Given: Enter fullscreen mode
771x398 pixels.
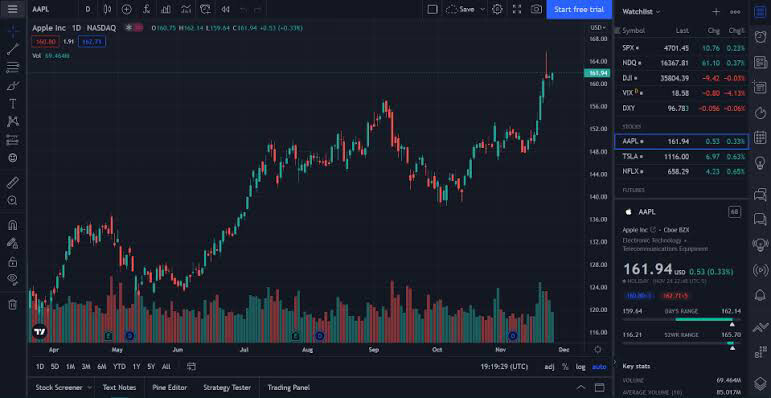Looking at the screenshot, I should click(x=517, y=9).
